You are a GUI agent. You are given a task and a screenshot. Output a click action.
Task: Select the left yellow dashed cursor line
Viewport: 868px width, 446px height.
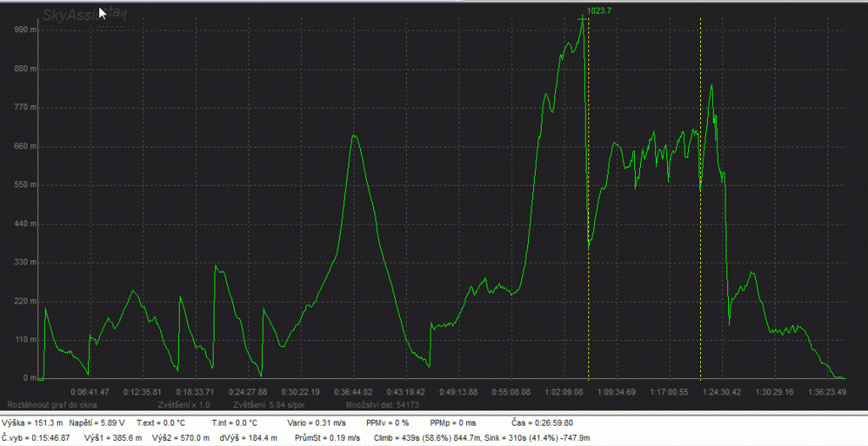[588, 212]
